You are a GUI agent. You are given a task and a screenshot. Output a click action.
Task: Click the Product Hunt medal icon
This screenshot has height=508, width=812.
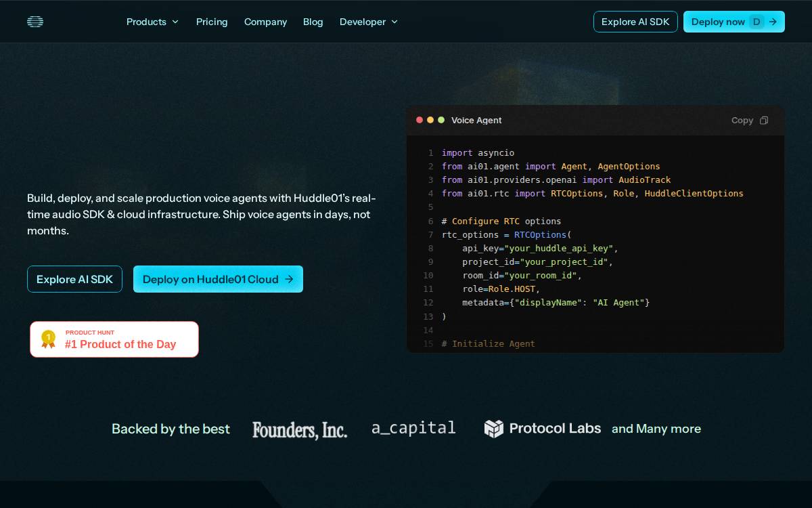point(48,339)
